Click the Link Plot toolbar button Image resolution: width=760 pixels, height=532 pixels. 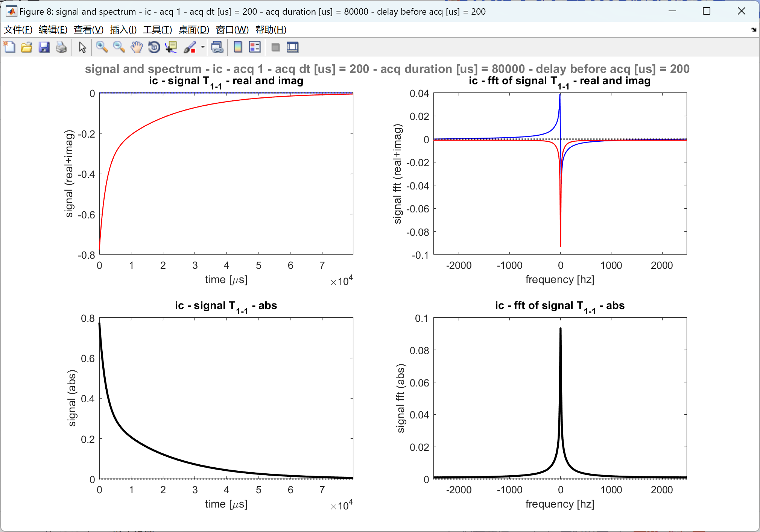217,47
